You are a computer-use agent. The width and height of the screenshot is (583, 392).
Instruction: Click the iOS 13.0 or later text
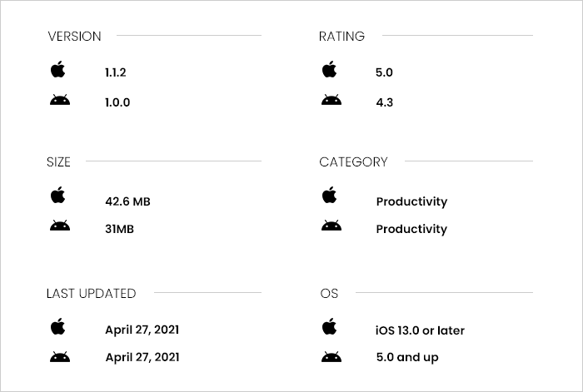click(x=420, y=330)
